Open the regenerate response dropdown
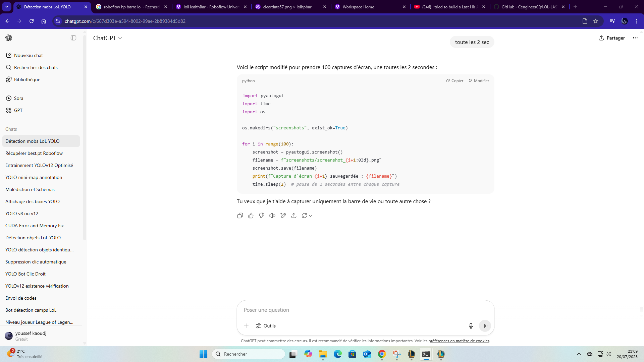Viewport: 644px width, 362px height. (x=307, y=216)
